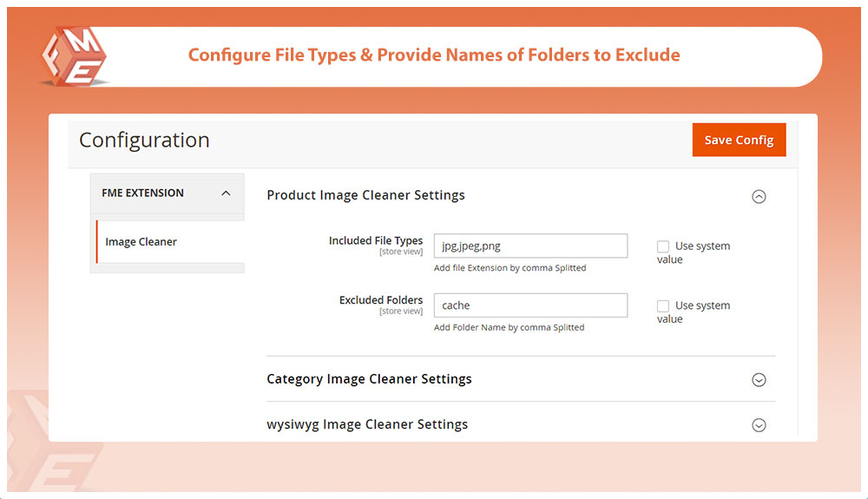868x499 pixels.
Task: Click Category Image Cleaner Settings circle arrow icon
Action: click(759, 380)
